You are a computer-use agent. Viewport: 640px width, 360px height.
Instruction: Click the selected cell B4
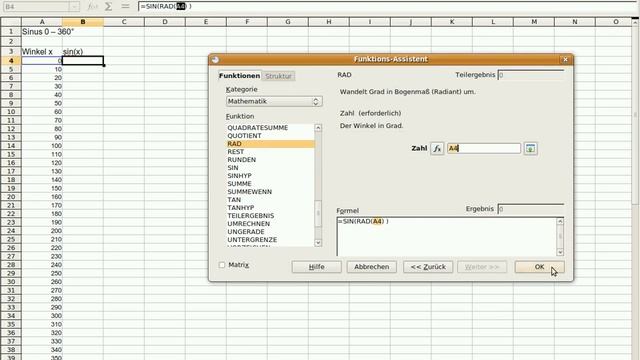[83, 61]
